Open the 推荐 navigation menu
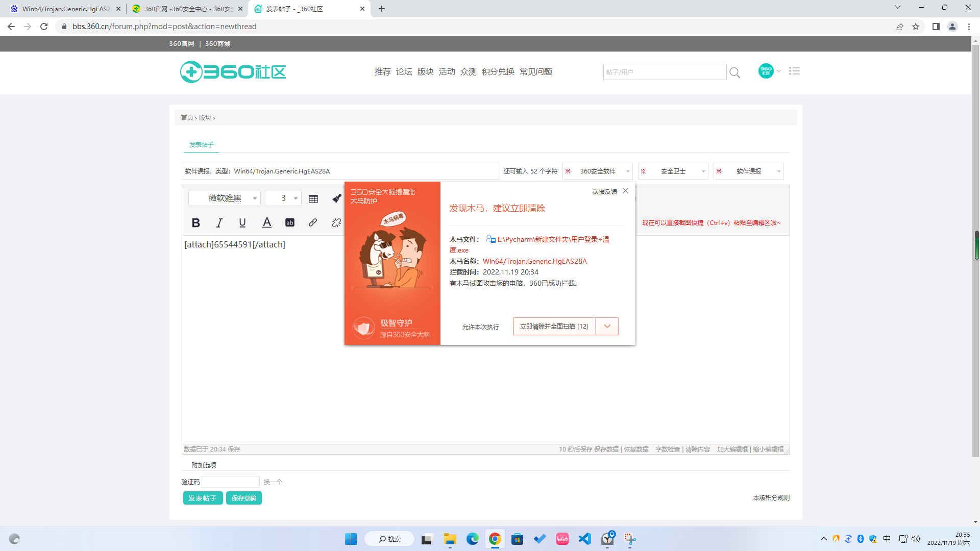This screenshot has height=551, width=980. [382, 72]
